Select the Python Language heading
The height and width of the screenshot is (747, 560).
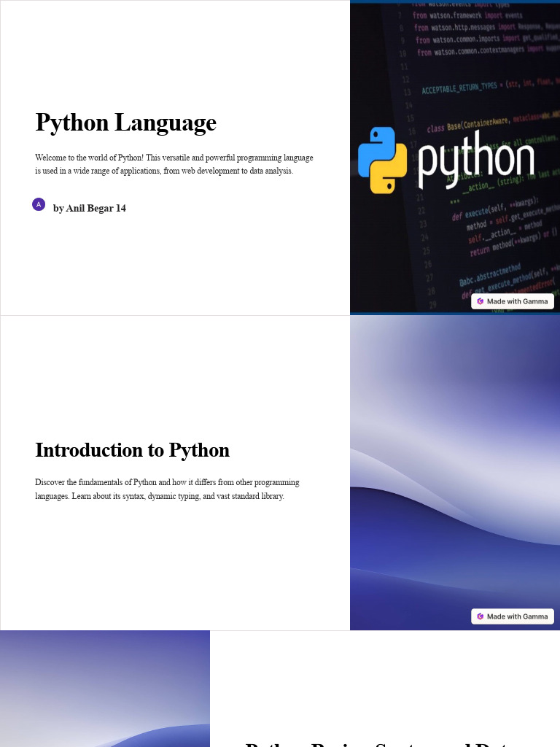coord(125,123)
